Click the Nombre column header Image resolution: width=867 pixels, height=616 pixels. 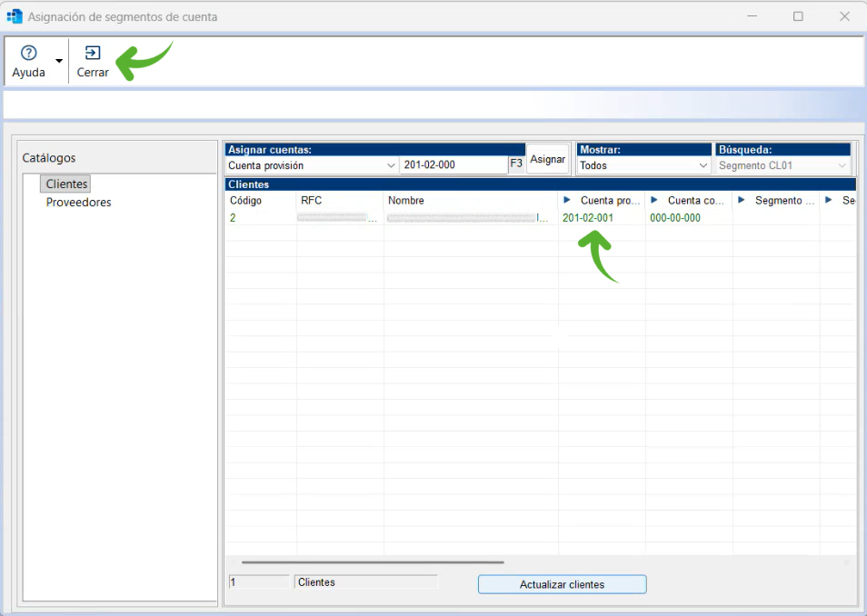(x=406, y=201)
